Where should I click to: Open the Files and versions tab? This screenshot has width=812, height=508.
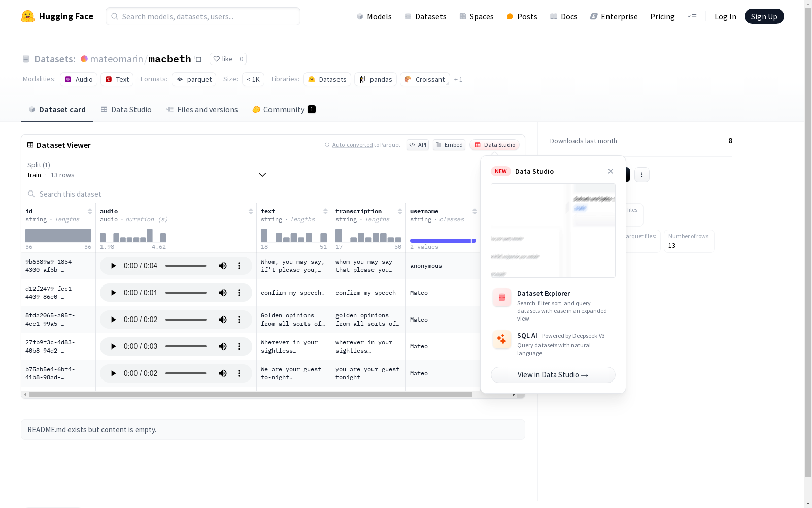pos(202,110)
